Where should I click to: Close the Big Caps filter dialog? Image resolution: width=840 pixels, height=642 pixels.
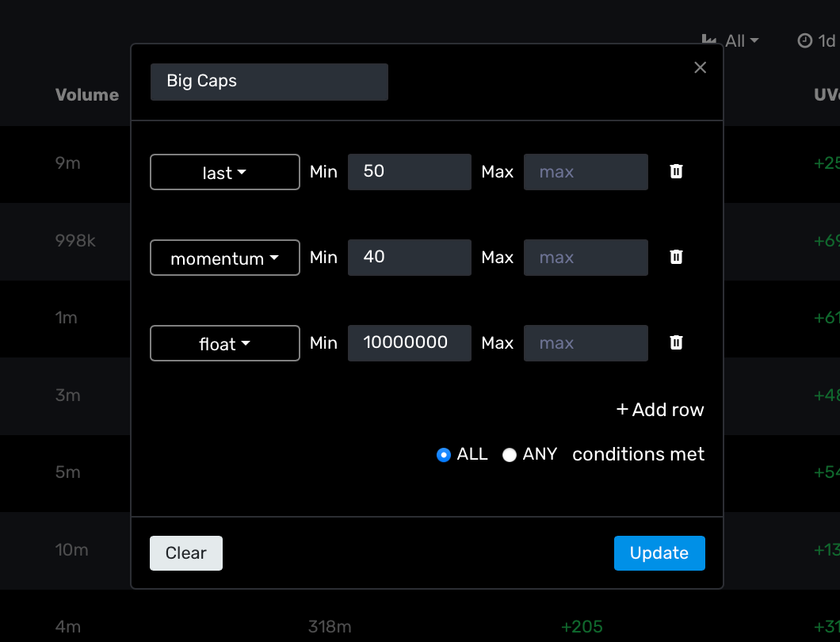[700, 67]
